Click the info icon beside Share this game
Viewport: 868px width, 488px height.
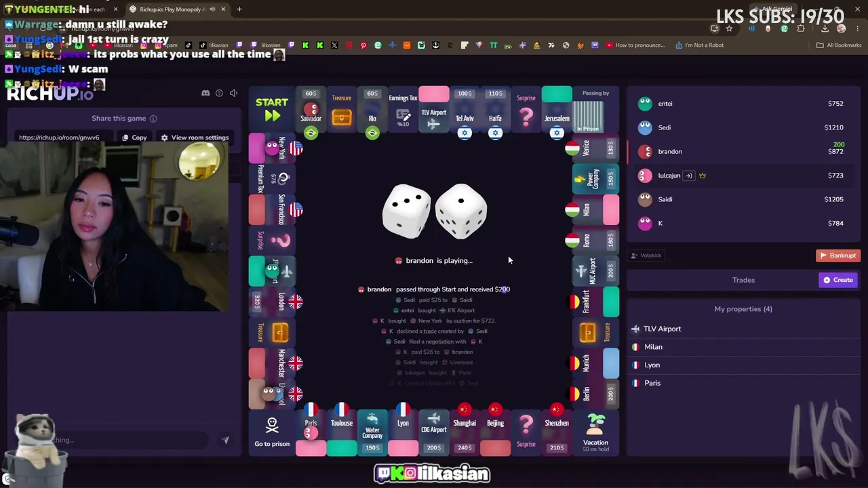pyautogui.click(x=153, y=119)
